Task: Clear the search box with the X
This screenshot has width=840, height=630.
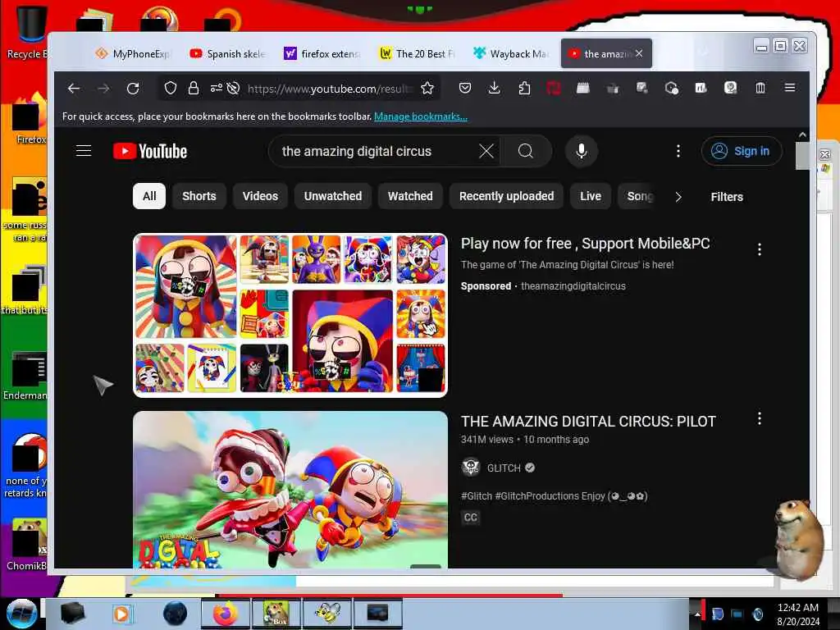Action: [486, 151]
